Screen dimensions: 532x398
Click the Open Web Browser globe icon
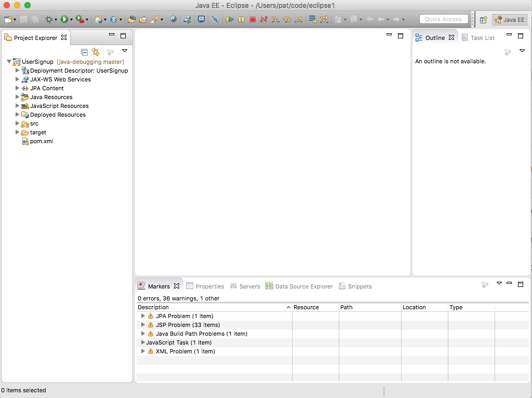pos(173,19)
